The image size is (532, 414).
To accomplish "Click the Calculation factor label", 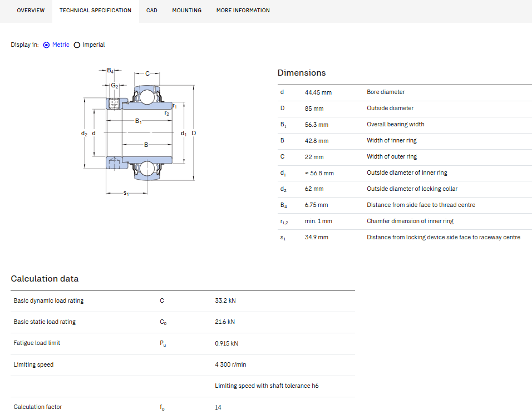I will pyautogui.click(x=38, y=407).
